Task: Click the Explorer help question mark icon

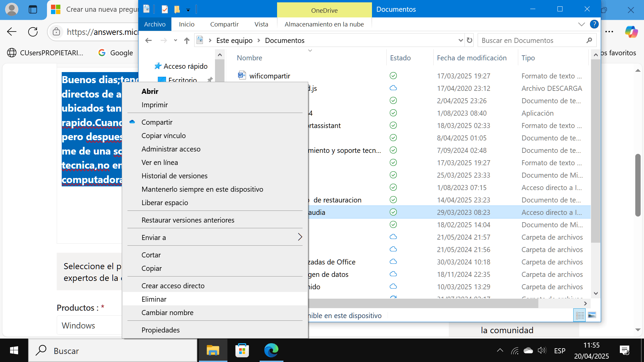Action: pos(594,24)
